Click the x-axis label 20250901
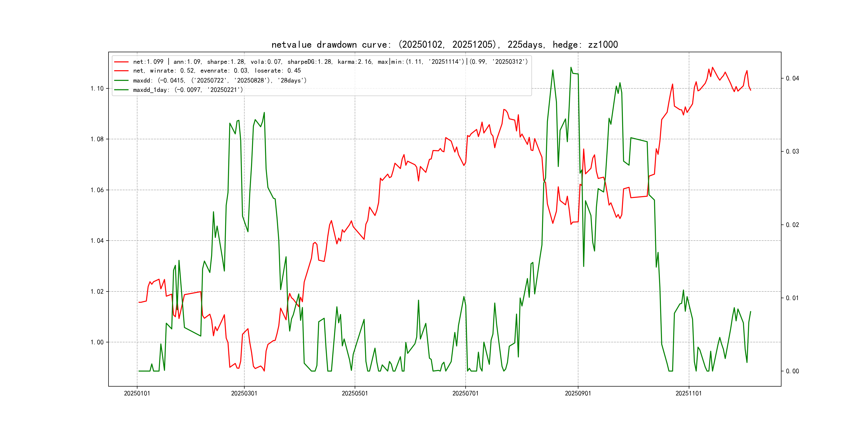868x434 pixels. (x=578, y=393)
